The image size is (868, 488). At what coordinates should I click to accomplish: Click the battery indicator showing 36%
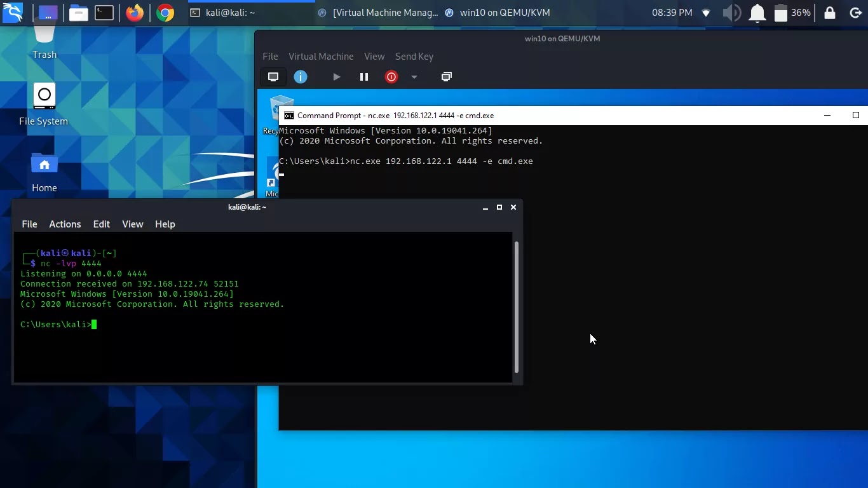(792, 13)
